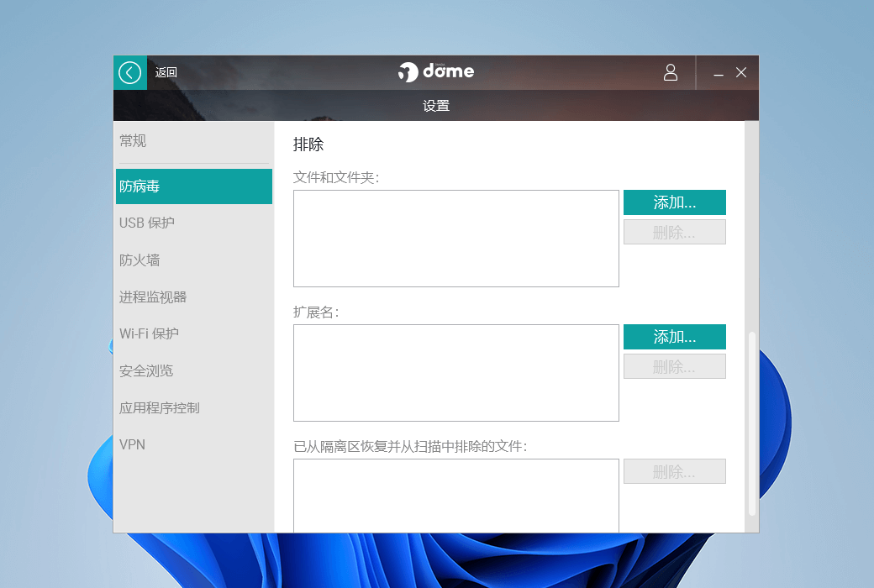Click inside the 文件和文件夹 list box
This screenshot has width=874, height=588.
point(455,239)
